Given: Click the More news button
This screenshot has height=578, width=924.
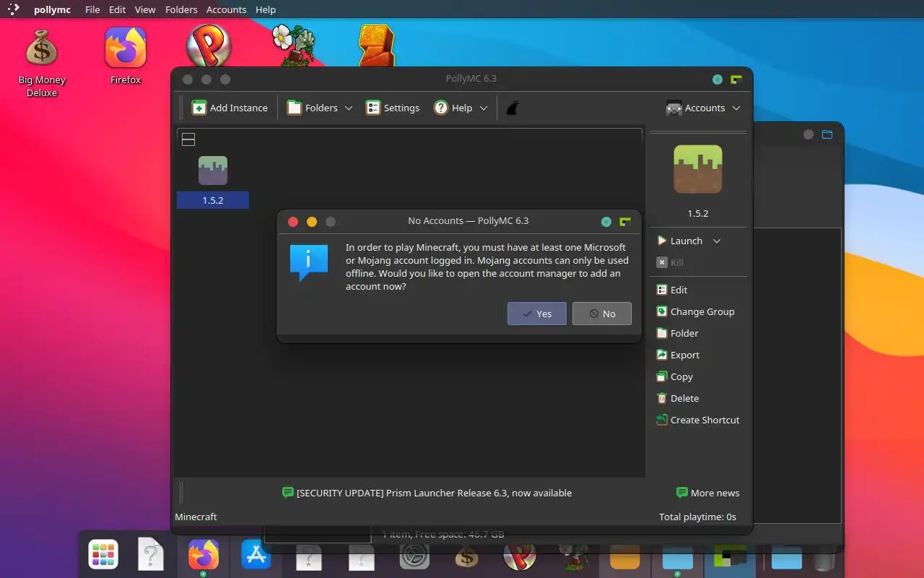Looking at the screenshot, I should [707, 493].
